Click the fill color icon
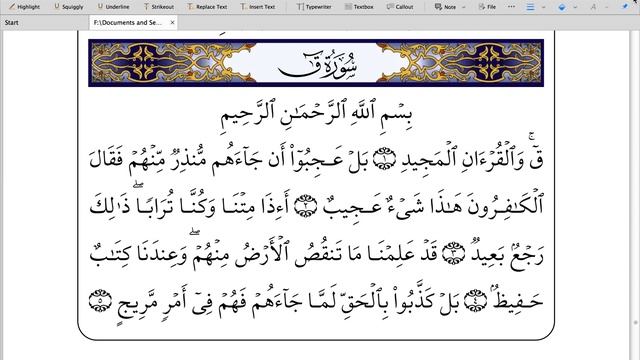The image size is (640, 360). point(562,7)
